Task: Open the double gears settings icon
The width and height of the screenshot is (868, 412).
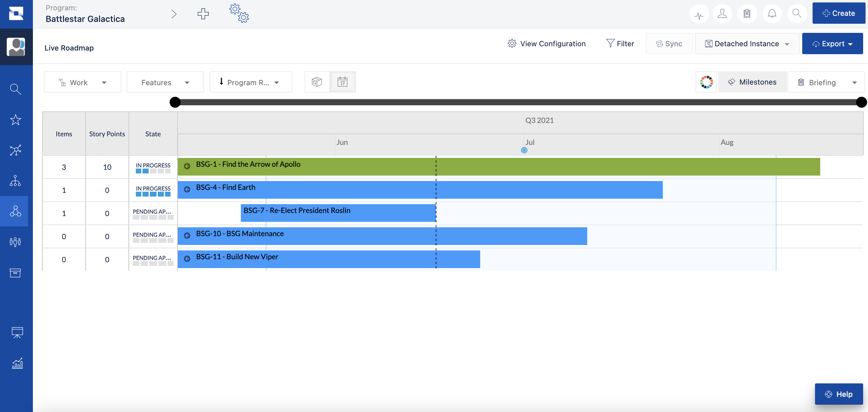Action: pyautogui.click(x=239, y=13)
